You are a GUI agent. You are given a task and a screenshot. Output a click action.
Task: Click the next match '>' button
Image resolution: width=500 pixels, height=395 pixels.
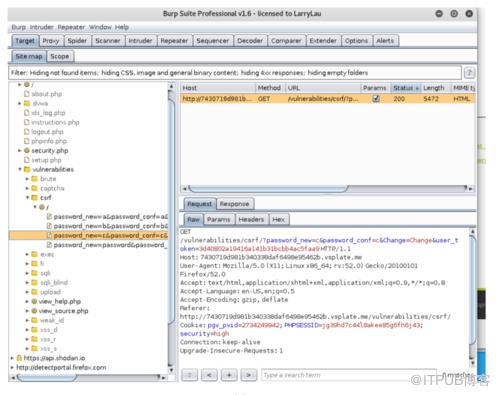pos(249,375)
